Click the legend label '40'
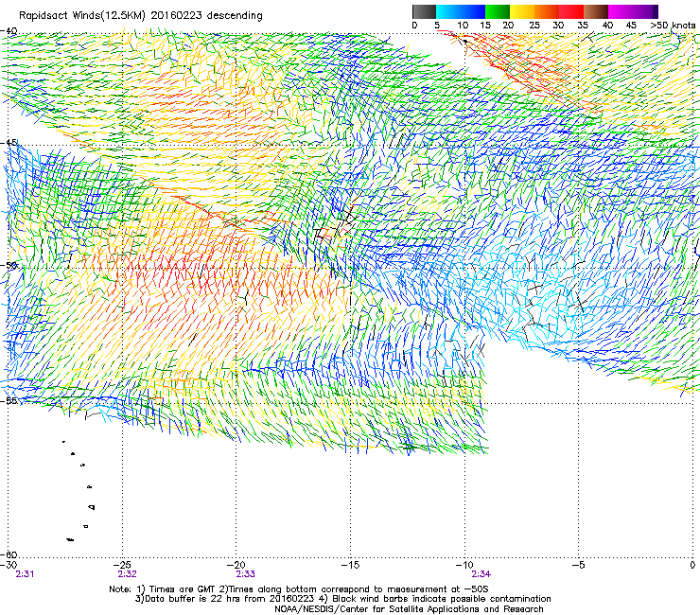This screenshot has width=700, height=615. pyautogui.click(x=607, y=26)
